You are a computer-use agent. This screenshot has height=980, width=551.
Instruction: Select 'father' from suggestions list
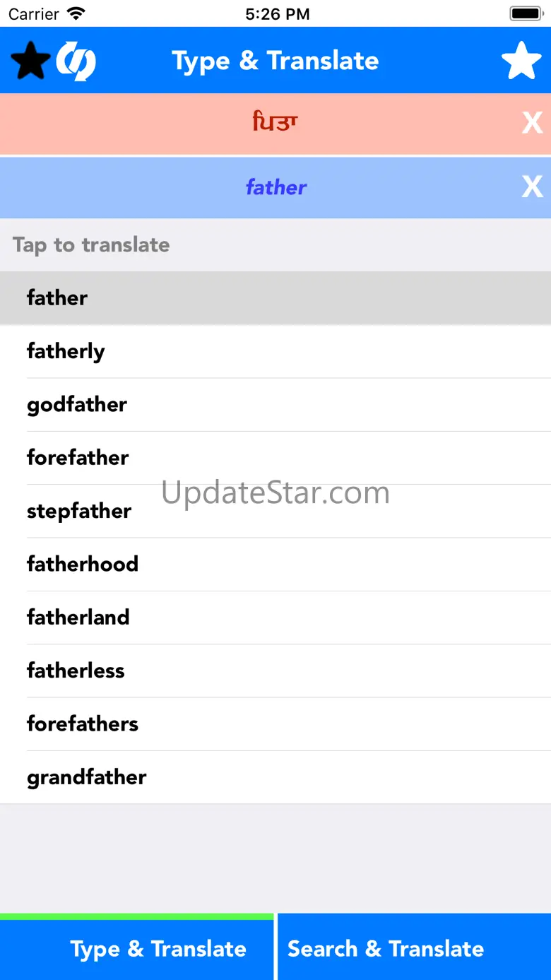(x=275, y=298)
